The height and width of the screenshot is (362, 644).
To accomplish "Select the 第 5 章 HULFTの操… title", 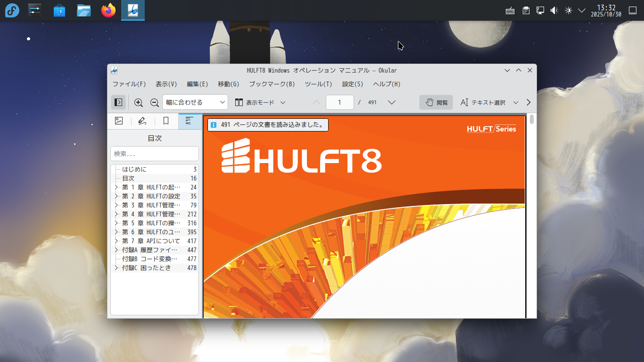I will pyautogui.click(x=151, y=223).
